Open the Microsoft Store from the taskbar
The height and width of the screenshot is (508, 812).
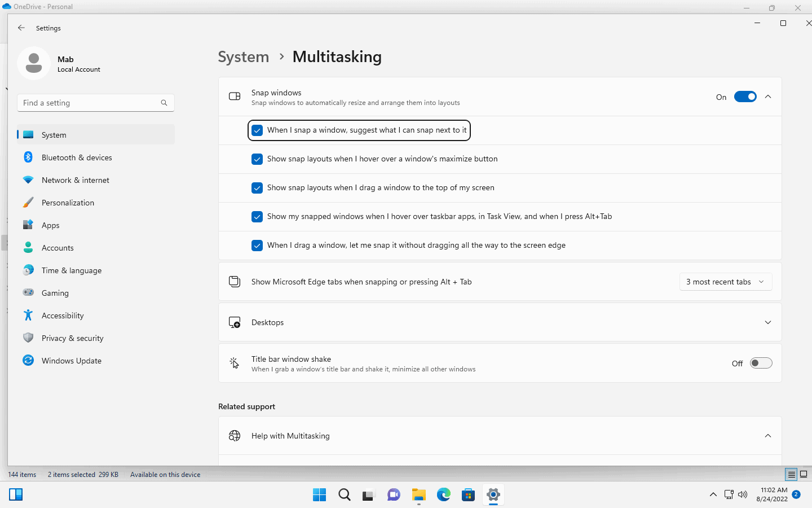[468, 494]
